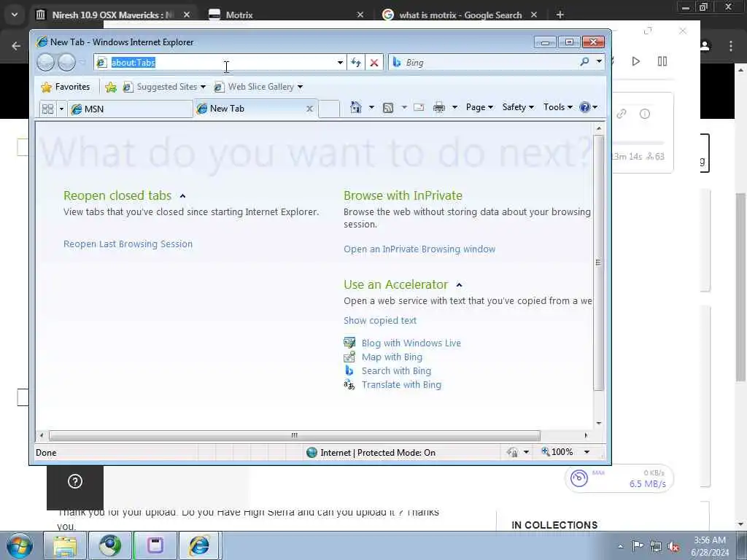747x560 pixels.
Task: Open the address bar history dropdown
Action: pyautogui.click(x=340, y=63)
